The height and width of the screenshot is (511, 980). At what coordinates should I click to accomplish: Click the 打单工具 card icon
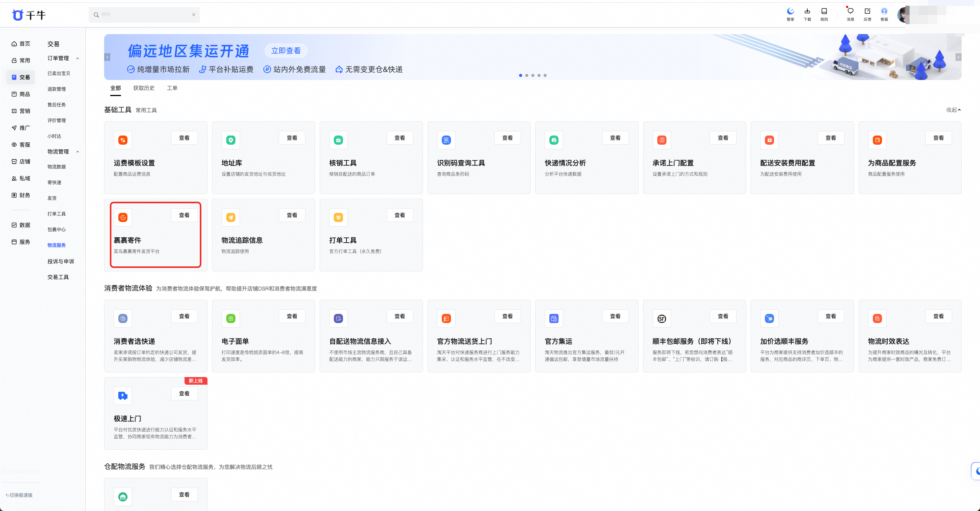[338, 217]
